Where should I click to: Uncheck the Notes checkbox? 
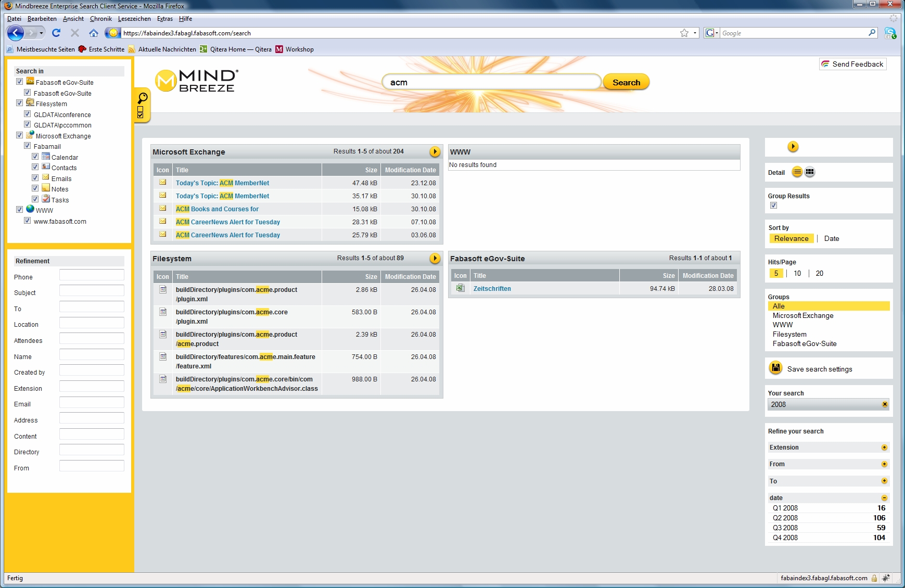[x=35, y=188]
